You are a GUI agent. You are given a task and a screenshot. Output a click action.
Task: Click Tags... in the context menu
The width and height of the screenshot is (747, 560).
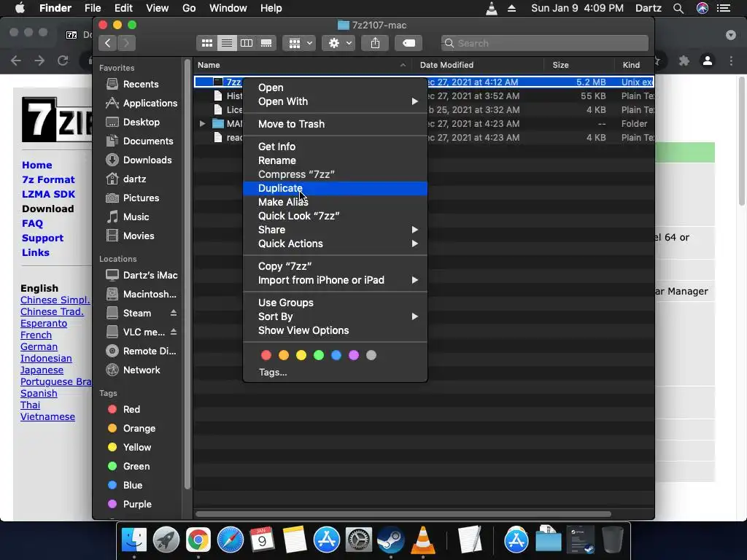click(x=273, y=373)
